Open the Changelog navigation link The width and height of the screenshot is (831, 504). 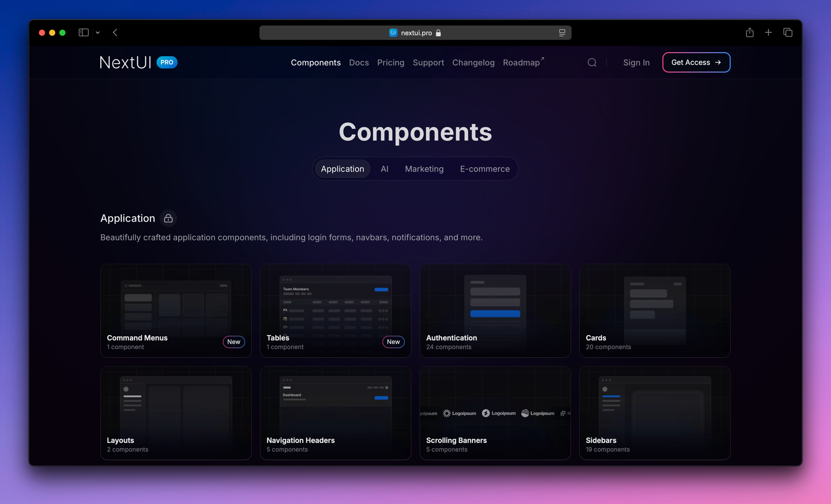click(x=473, y=63)
